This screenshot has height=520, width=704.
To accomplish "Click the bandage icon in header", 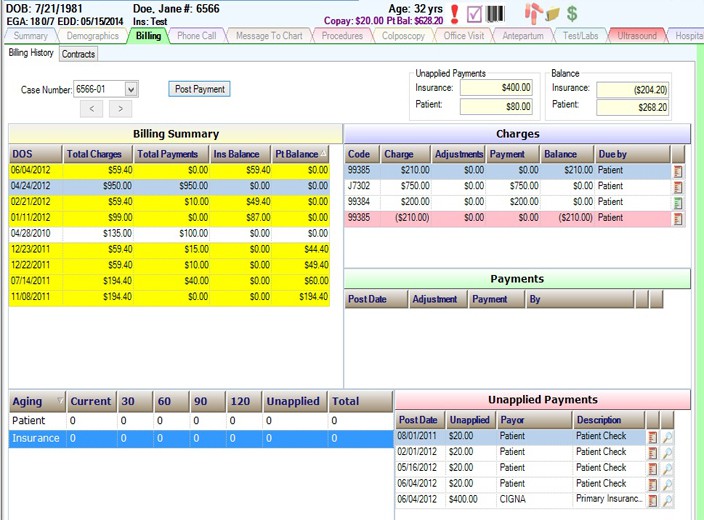I will pos(533,13).
